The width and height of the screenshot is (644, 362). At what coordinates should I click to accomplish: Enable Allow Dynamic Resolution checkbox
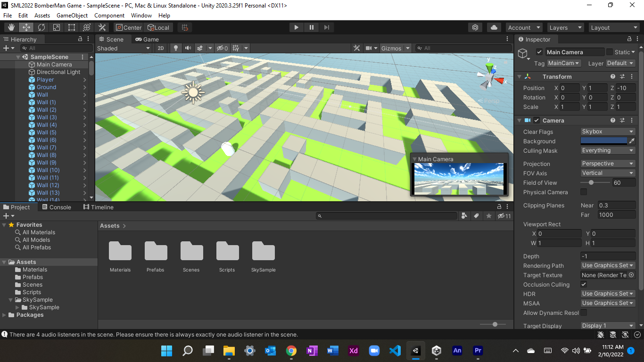(584, 313)
